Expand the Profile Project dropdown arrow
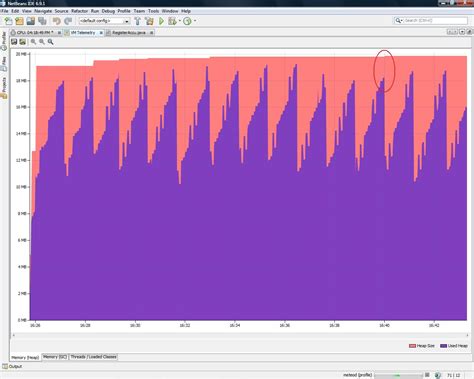The width and height of the screenshot is (474, 379). coord(195,21)
